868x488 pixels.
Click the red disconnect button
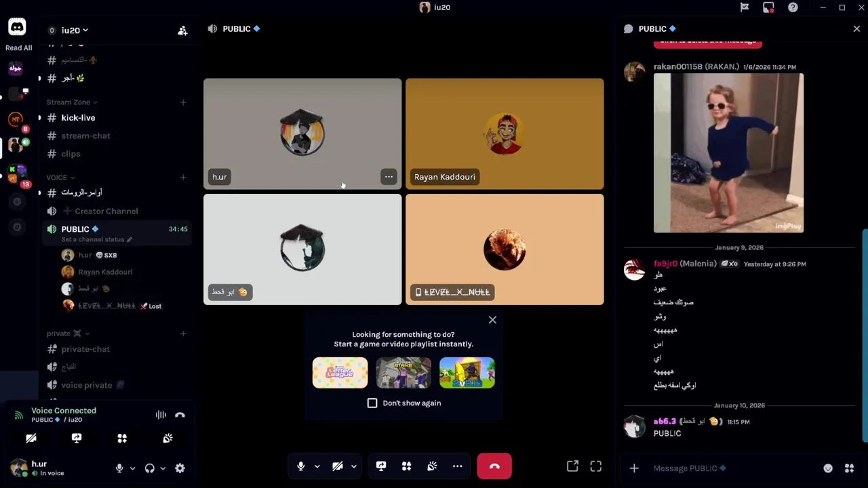(494, 466)
